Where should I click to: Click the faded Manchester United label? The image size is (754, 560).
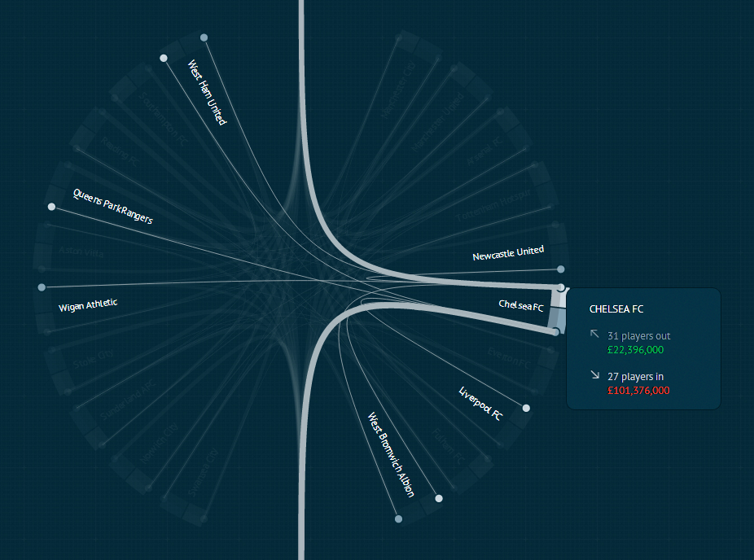[x=437, y=122]
